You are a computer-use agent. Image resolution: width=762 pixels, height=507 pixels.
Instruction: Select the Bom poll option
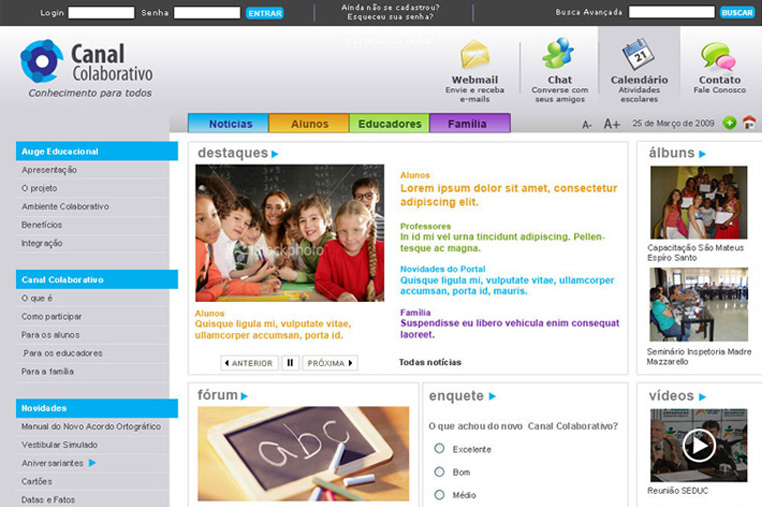[439, 472]
